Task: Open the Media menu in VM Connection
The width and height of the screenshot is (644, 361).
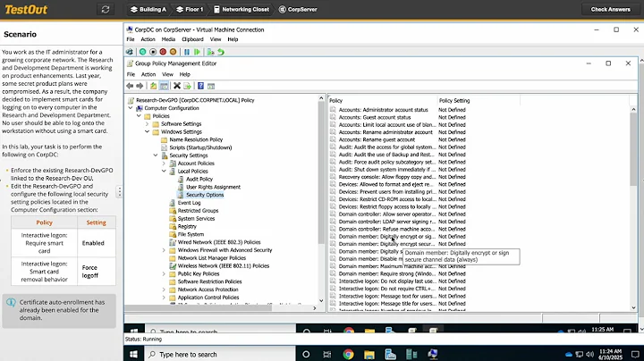Action: point(168,39)
